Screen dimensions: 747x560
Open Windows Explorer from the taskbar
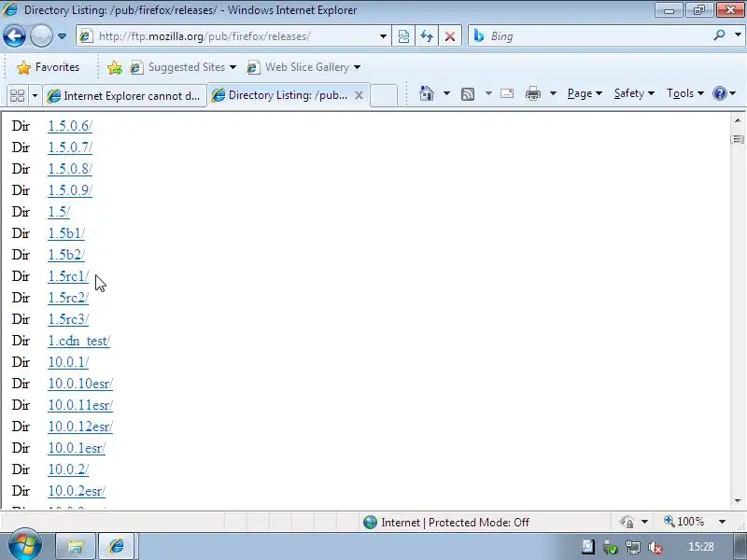pyautogui.click(x=76, y=546)
